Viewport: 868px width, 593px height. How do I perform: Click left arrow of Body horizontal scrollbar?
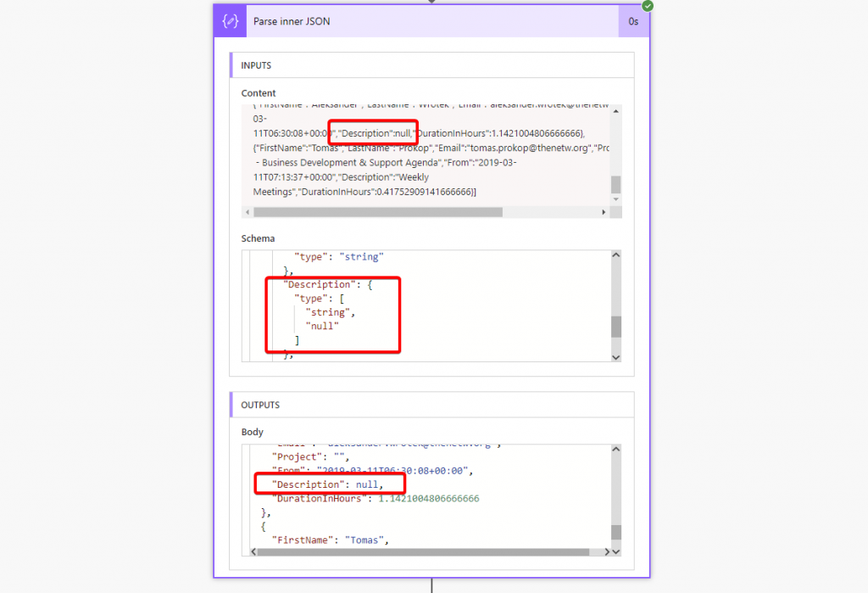coord(253,552)
